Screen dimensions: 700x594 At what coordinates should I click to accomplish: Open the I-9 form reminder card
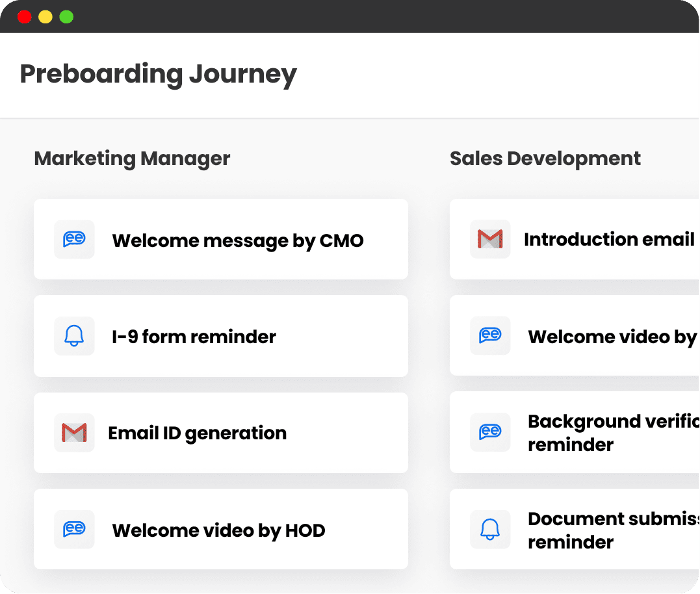tap(221, 336)
